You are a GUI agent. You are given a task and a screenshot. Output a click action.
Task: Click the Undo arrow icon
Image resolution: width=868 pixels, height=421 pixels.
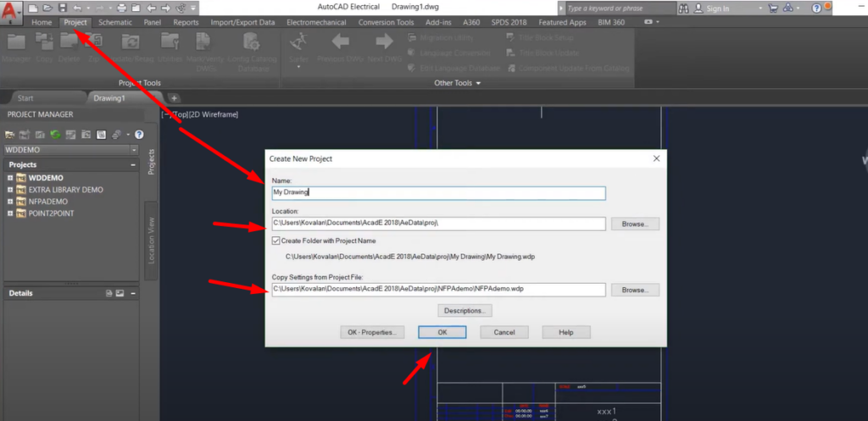click(x=77, y=8)
